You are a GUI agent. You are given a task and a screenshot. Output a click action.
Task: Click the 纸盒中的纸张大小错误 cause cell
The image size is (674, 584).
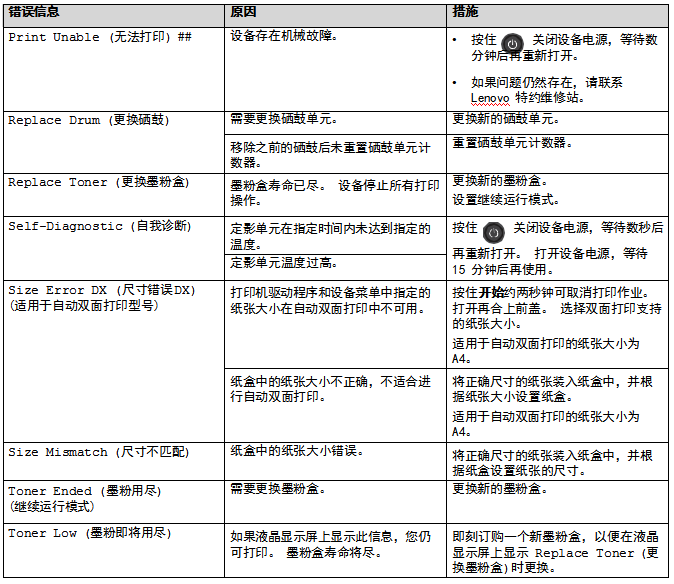[290, 450]
